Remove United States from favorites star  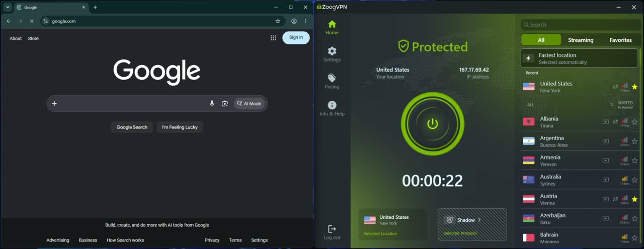click(x=634, y=87)
